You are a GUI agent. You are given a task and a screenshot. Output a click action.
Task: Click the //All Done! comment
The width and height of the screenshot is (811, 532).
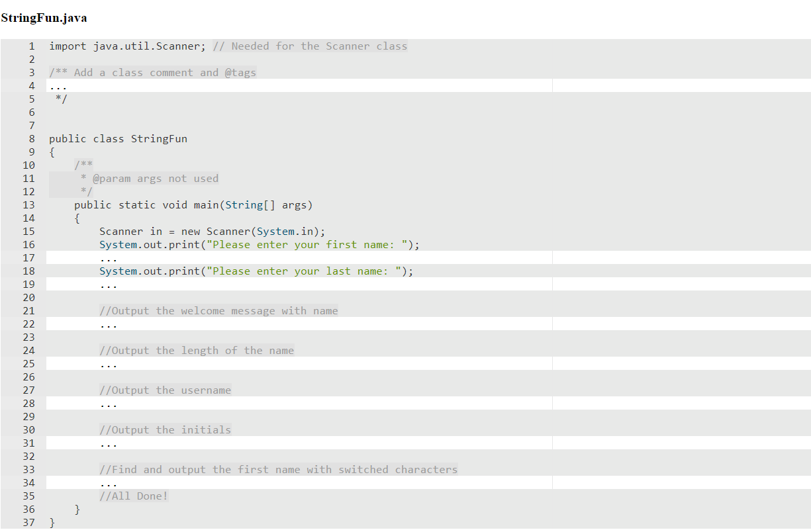click(133, 496)
